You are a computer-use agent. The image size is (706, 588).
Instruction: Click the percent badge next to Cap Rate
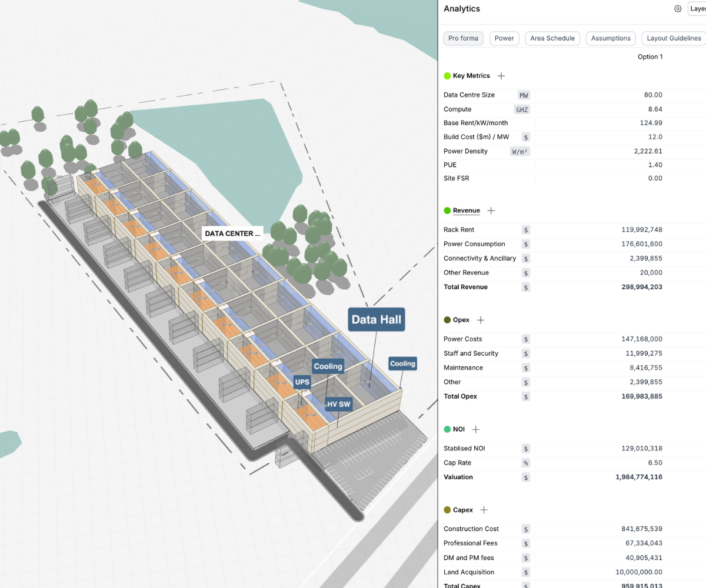point(526,463)
